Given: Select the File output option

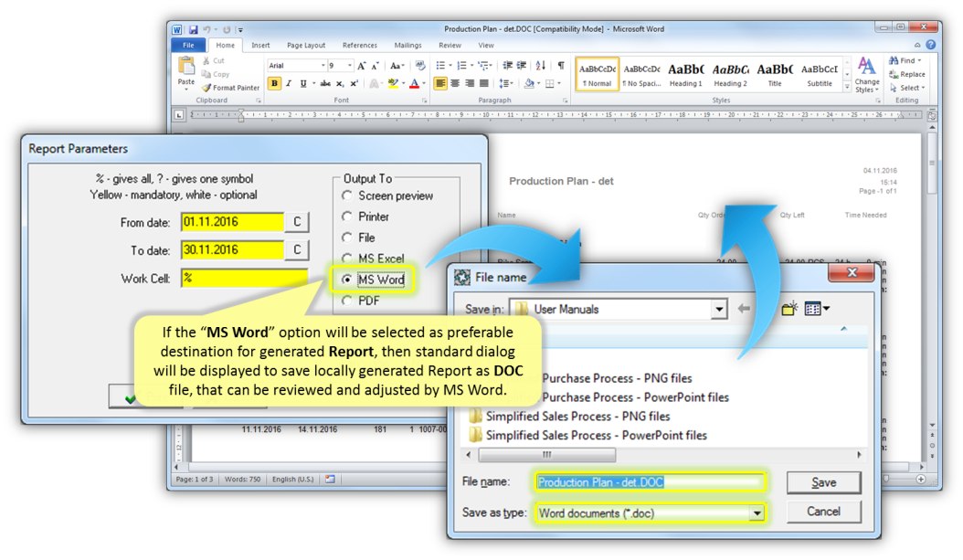Looking at the screenshot, I should click(x=347, y=237).
